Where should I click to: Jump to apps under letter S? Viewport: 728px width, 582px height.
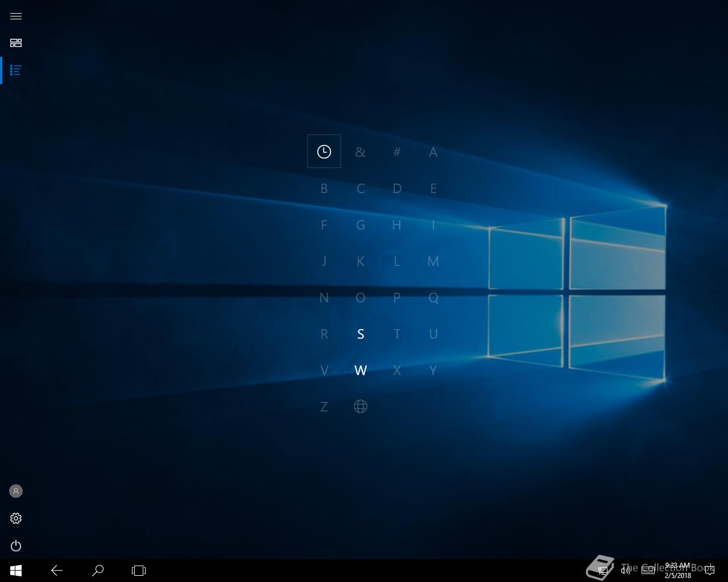coord(361,334)
